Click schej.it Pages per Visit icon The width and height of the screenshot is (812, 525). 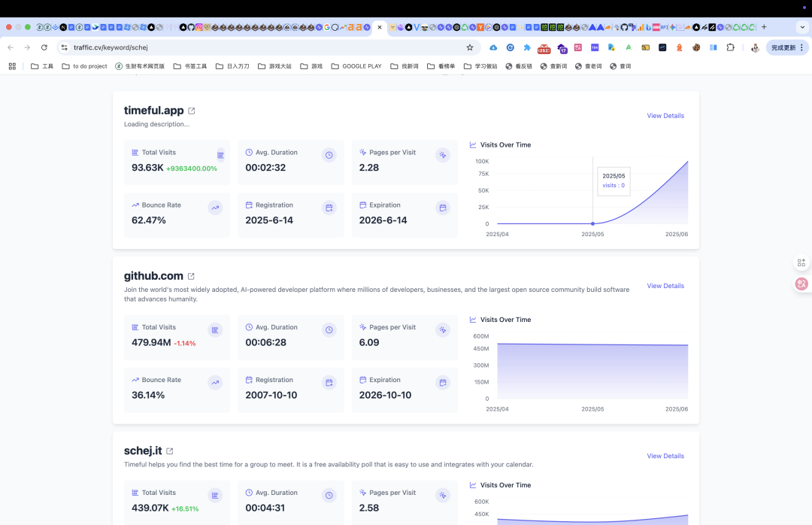(443, 496)
